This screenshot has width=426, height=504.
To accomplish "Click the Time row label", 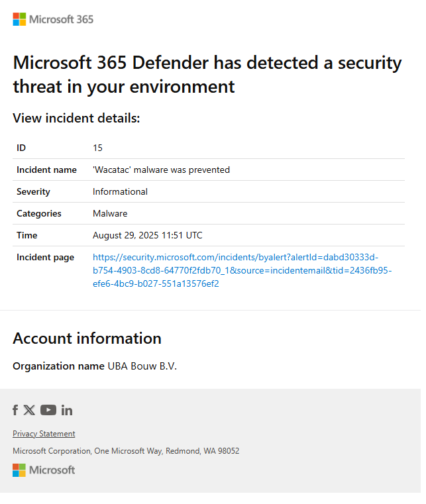I will coord(27,235).
